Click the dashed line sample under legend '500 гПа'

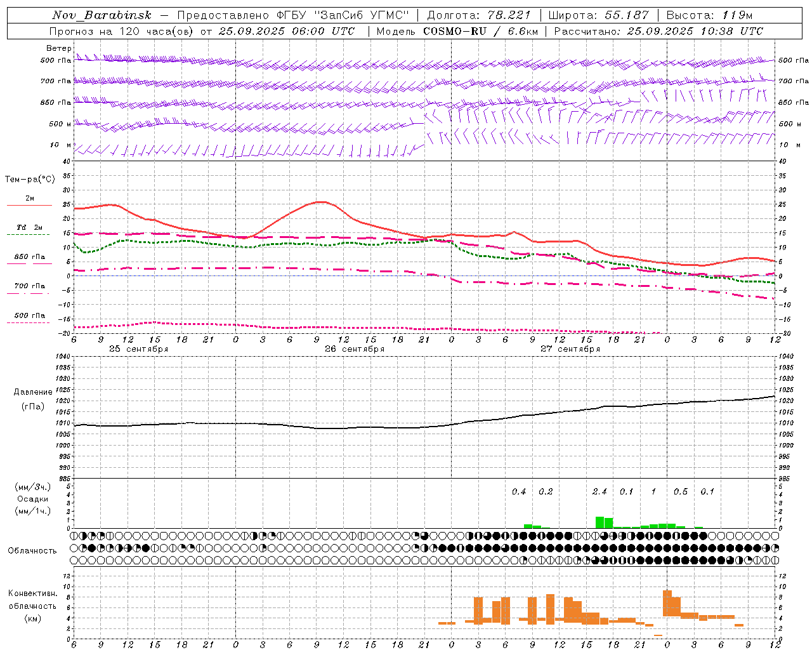[x=29, y=322]
